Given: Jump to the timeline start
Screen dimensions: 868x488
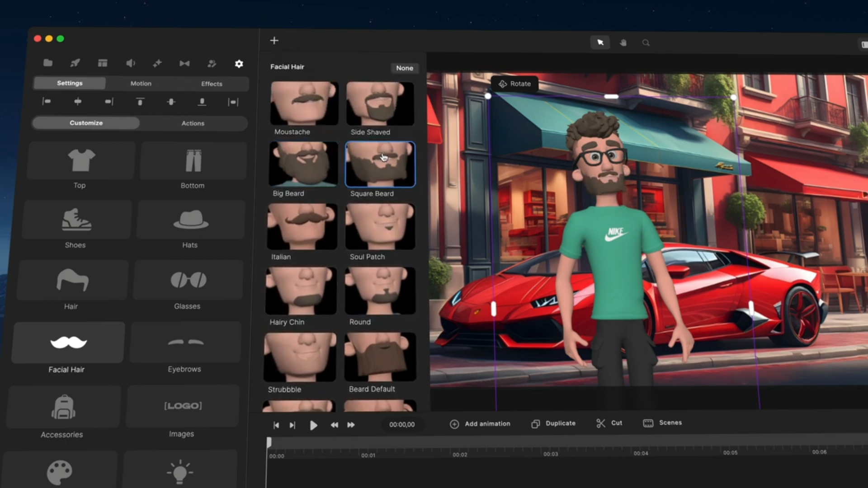Looking at the screenshot, I should 276,425.
